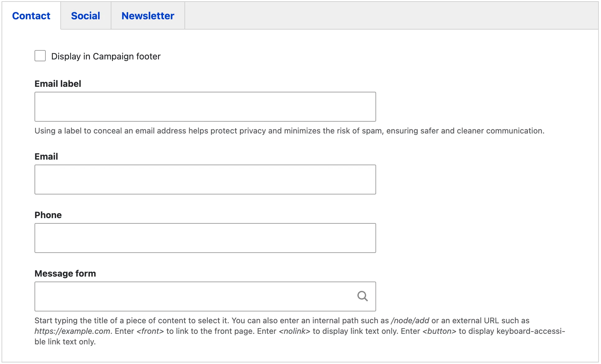601x364 pixels.
Task: Click the "Email label" field heading
Action: coord(58,84)
